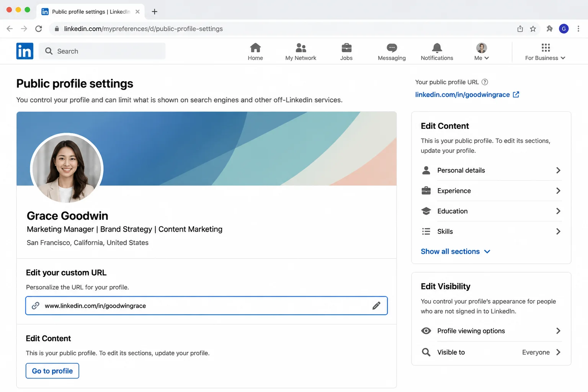Open the browser extensions puzzle icon
This screenshot has width=588, height=392.
click(549, 29)
